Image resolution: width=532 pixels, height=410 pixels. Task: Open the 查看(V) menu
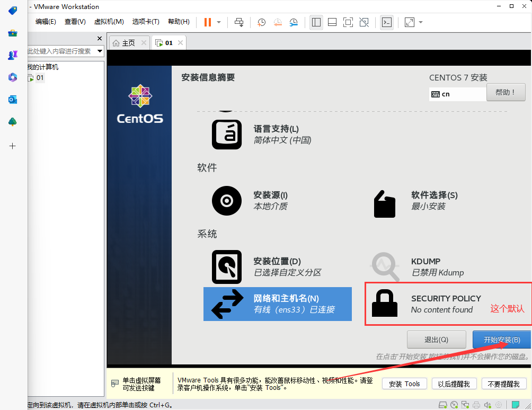(x=75, y=22)
